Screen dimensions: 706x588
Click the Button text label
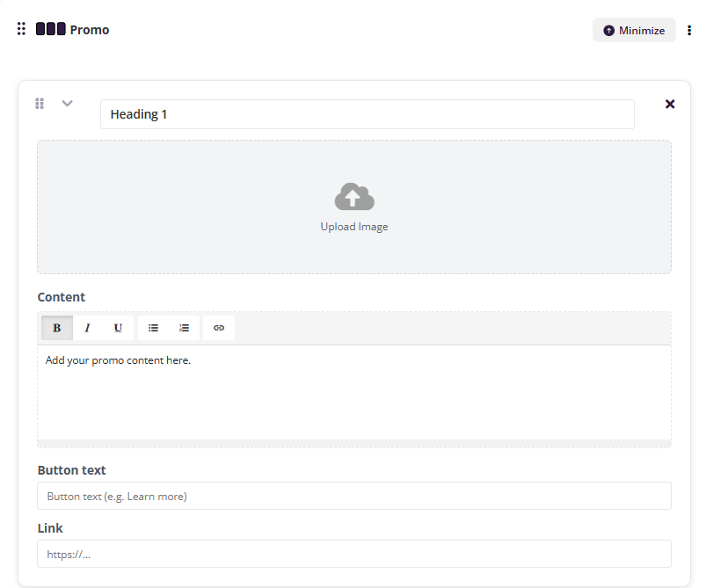coord(71,470)
